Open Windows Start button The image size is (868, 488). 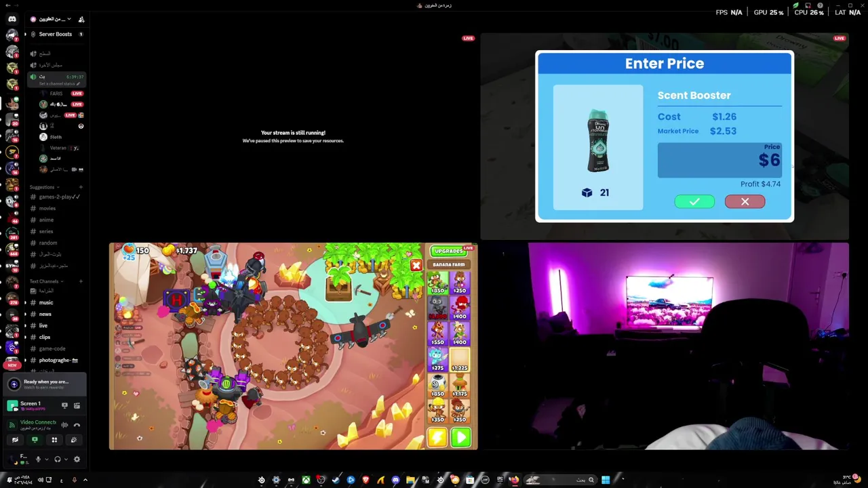606,480
